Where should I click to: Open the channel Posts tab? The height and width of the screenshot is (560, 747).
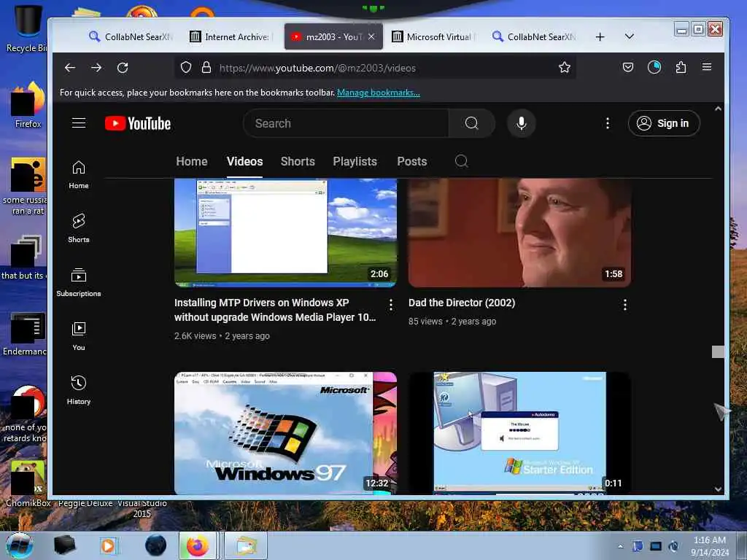point(412,161)
